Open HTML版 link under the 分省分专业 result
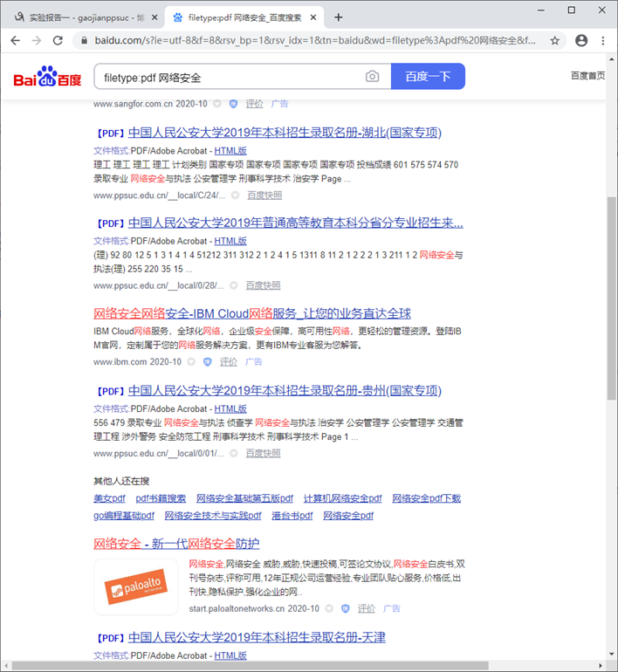The image size is (618, 672). [230, 241]
